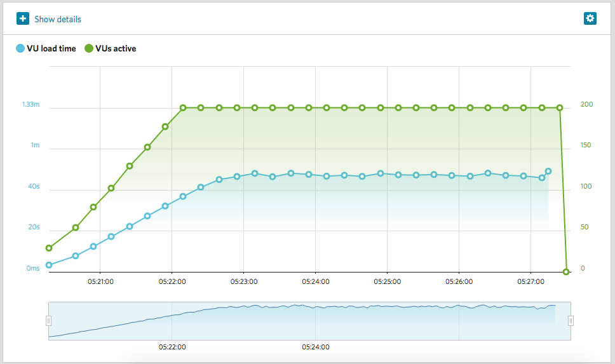The height and width of the screenshot is (364, 615).
Task: Click the navigator 05:22:00 label
Action: click(x=172, y=347)
